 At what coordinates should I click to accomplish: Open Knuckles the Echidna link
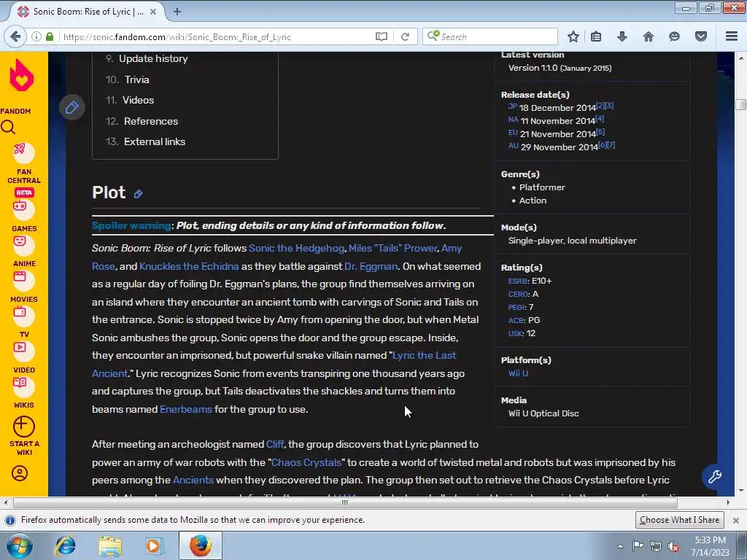[189, 266]
